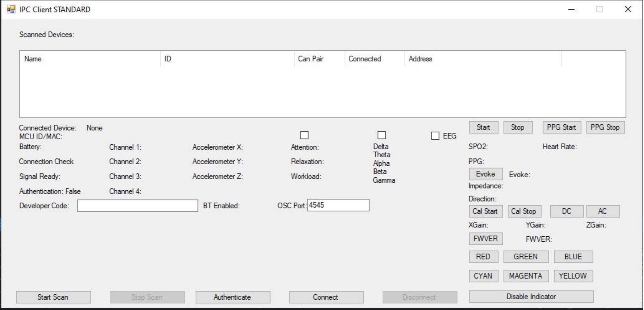The width and height of the screenshot is (644, 310).
Task: Enable the EEG checkbox
Action: click(x=435, y=136)
